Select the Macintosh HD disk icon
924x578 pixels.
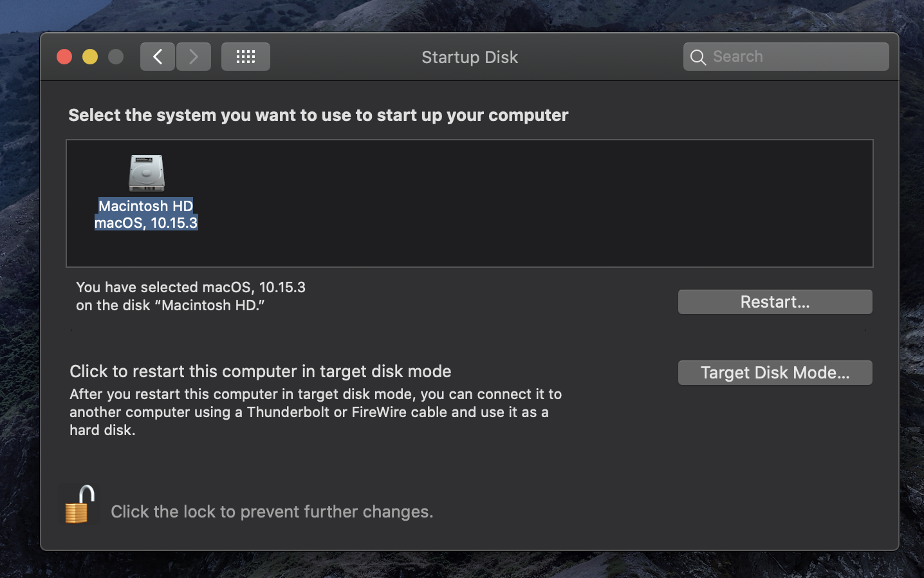tap(147, 173)
